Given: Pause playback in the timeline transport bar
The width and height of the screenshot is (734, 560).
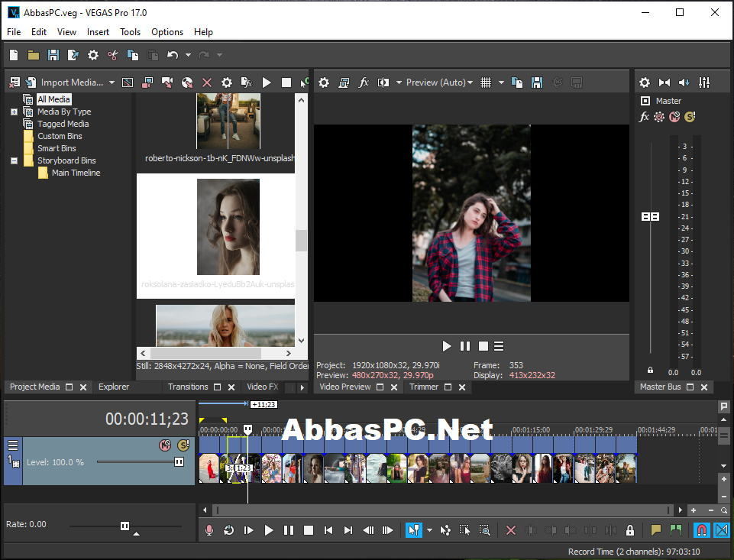Looking at the screenshot, I should click(289, 530).
